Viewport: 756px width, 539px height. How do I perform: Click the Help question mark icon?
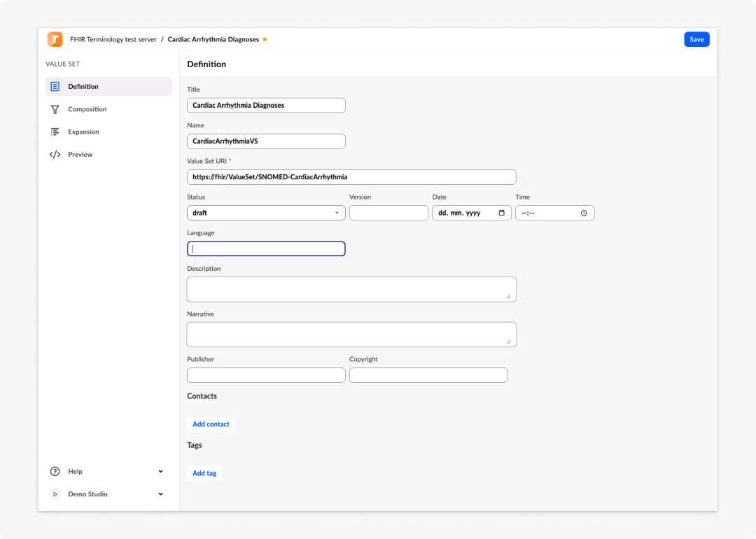click(x=55, y=472)
